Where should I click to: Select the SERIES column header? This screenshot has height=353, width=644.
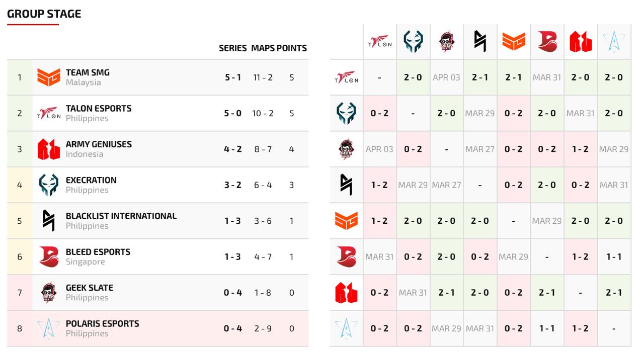tap(232, 48)
